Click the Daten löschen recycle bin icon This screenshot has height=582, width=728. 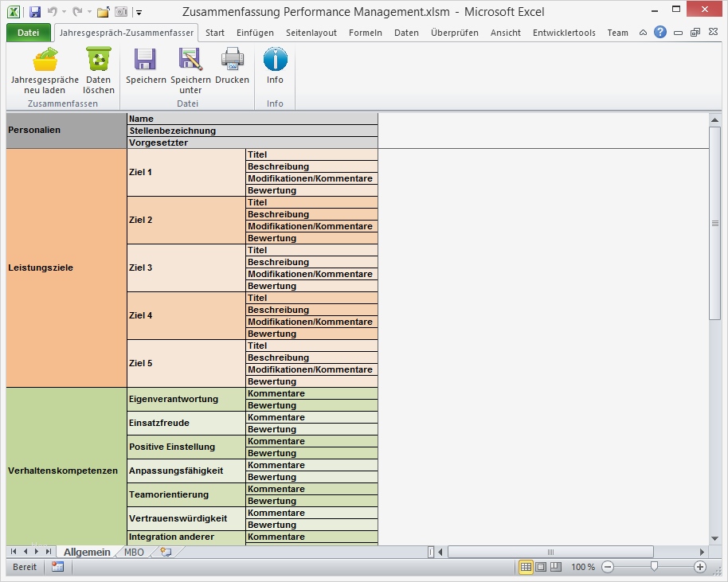coord(99,61)
